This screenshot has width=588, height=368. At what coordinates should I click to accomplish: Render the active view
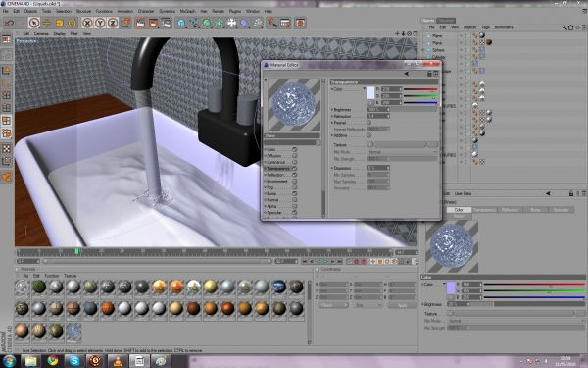click(x=140, y=23)
